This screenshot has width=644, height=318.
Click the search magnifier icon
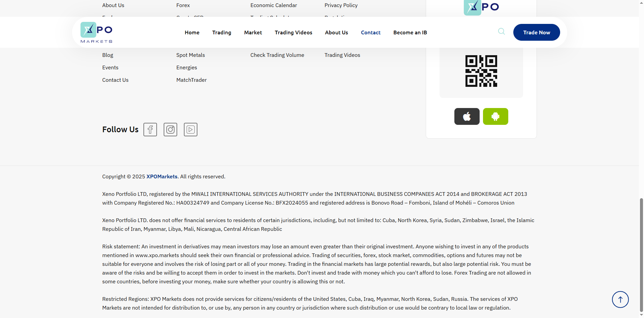pyautogui.click(x=502, y=32)
